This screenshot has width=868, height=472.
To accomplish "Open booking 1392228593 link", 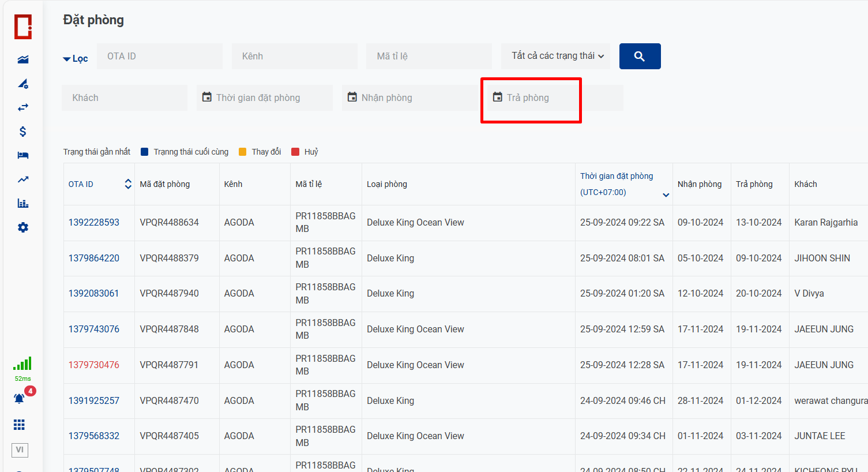I will pyautogui.click(x=94, y=223).
